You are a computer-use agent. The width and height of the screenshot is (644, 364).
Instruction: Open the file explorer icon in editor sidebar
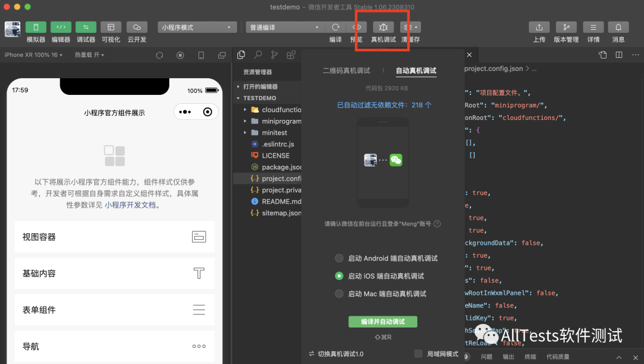tap(241, 55)
